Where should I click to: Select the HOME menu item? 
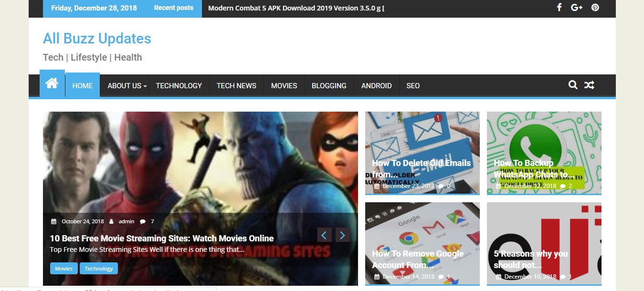pyautogui.click(x=83, y=86)
